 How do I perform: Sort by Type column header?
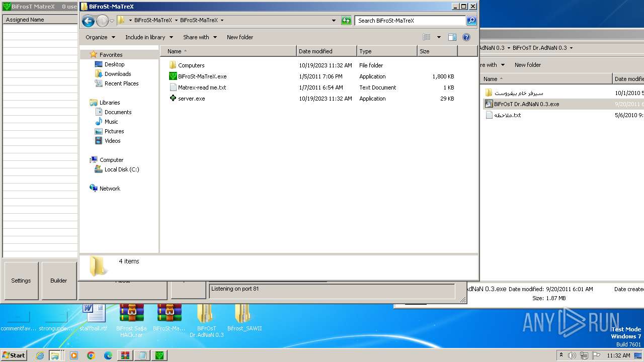[387, 51]
